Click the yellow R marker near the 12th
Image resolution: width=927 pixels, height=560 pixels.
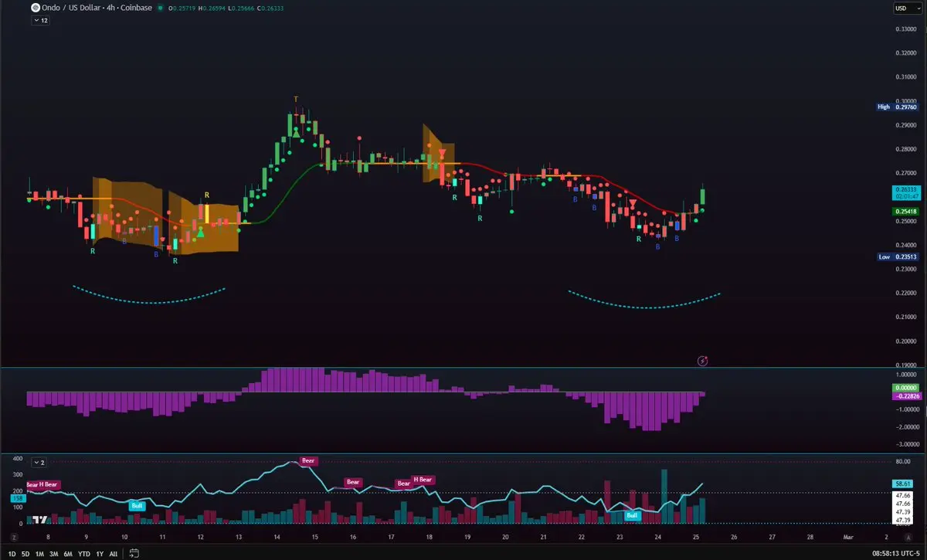click(206, 196)
